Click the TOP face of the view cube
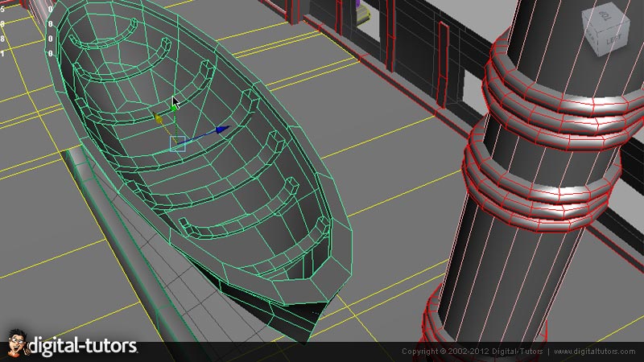 604,17
